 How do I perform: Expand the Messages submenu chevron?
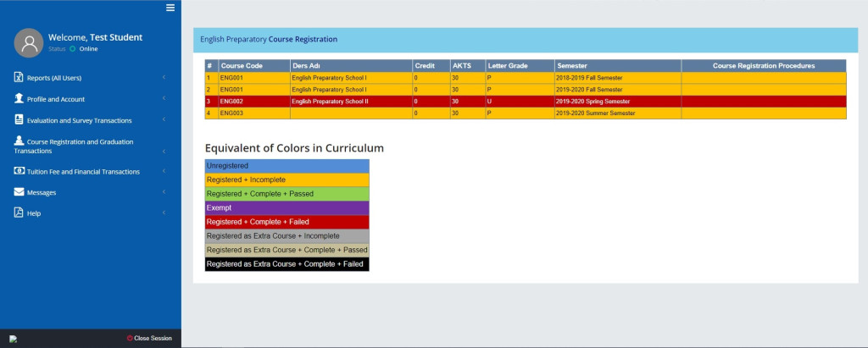pos(164,192)
